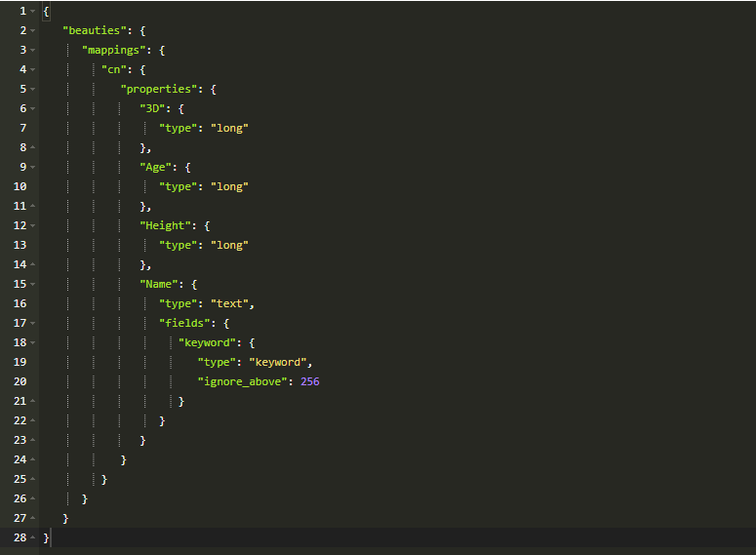This screenshot has width=756, height=555.
Task: Click line number 20 in the gutter
Action: (x=20, y=382)
